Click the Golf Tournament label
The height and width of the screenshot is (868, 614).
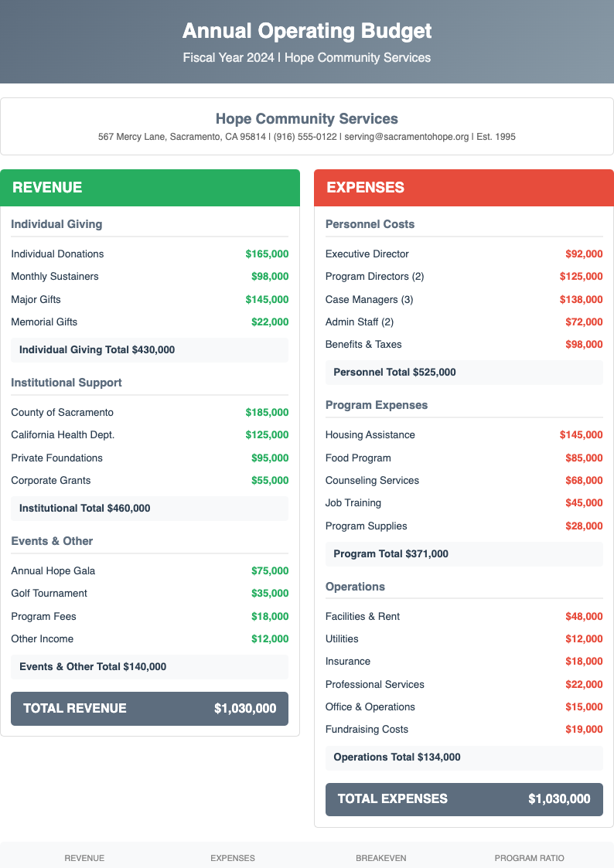(49, 594)
